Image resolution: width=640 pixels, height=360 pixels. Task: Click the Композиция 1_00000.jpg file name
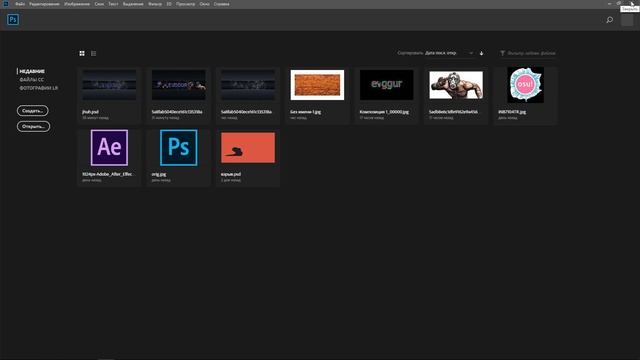pyautogui.click(x=384, y=112)
